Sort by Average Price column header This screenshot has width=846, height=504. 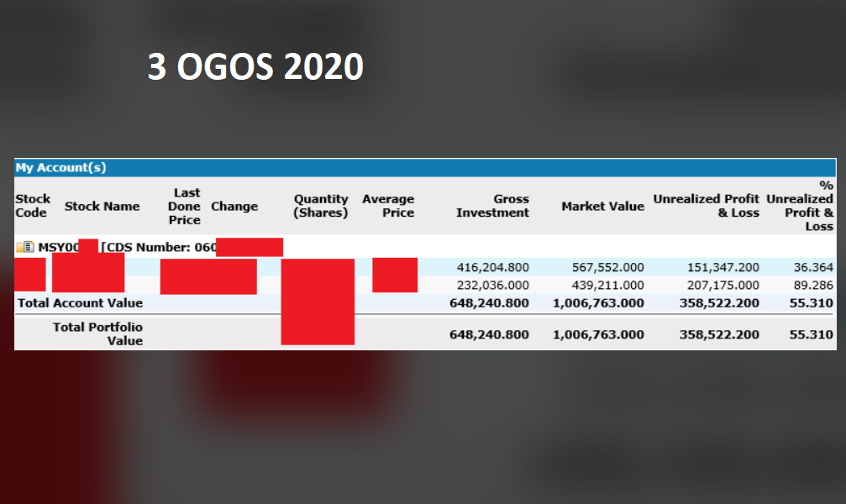(388, 206)
